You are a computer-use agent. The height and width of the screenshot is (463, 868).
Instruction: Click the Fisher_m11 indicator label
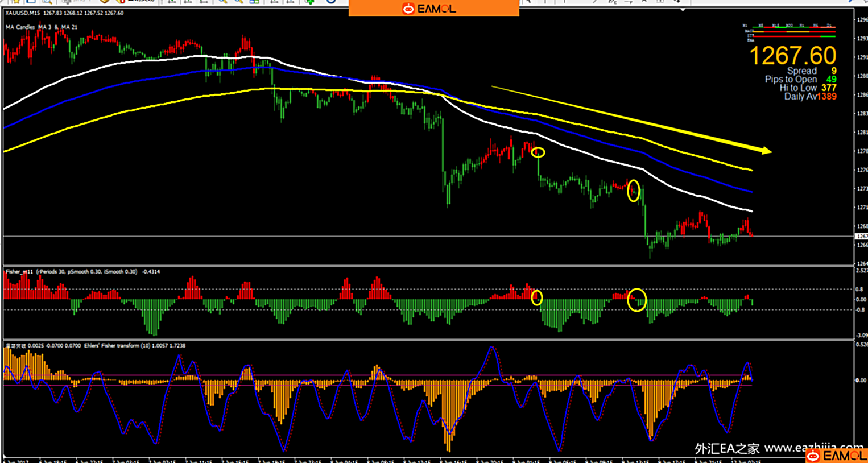20,272
